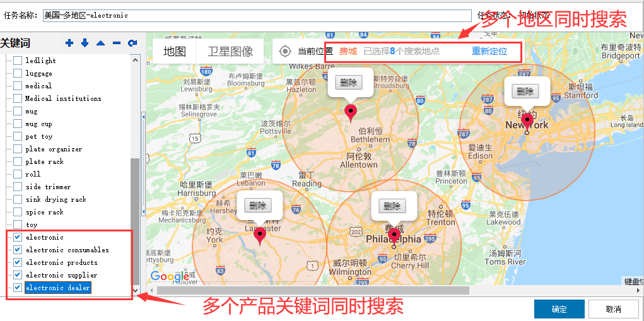Click 删除 on the Bethlehem marker popup

pos(349,82)
